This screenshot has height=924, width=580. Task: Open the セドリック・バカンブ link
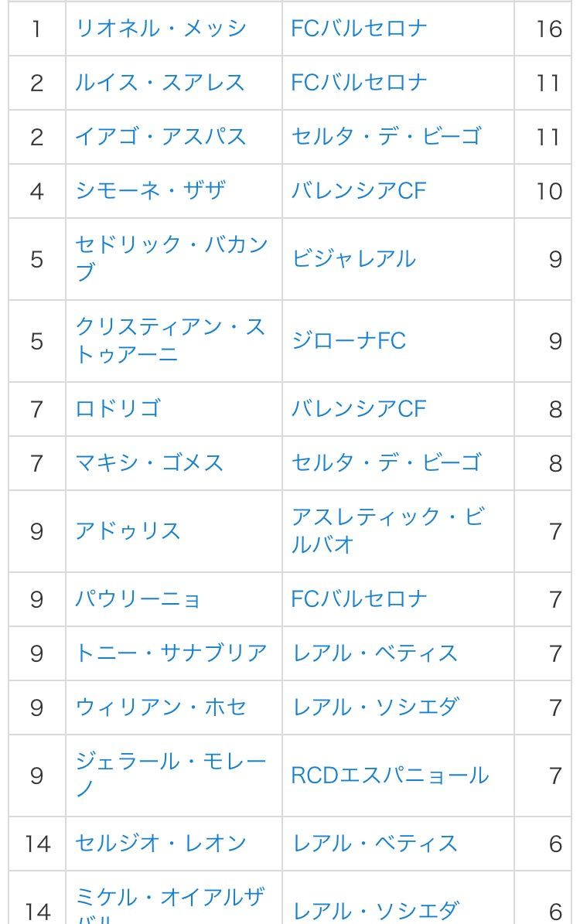pos(171,245)
